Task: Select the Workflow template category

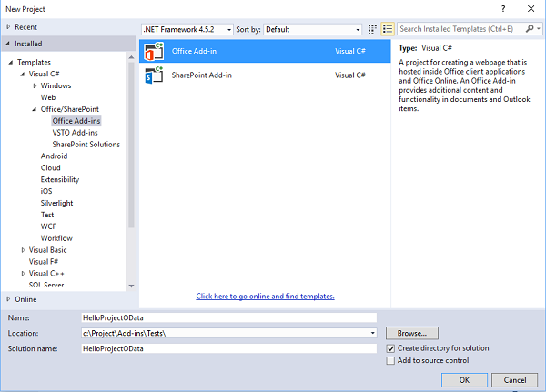Action: [56, 238]
